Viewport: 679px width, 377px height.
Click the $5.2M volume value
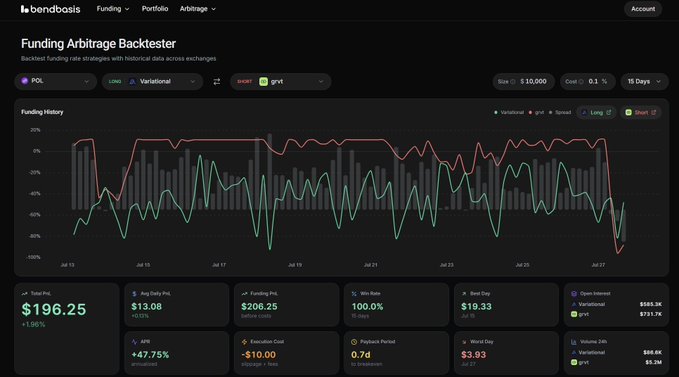[653, 362]
